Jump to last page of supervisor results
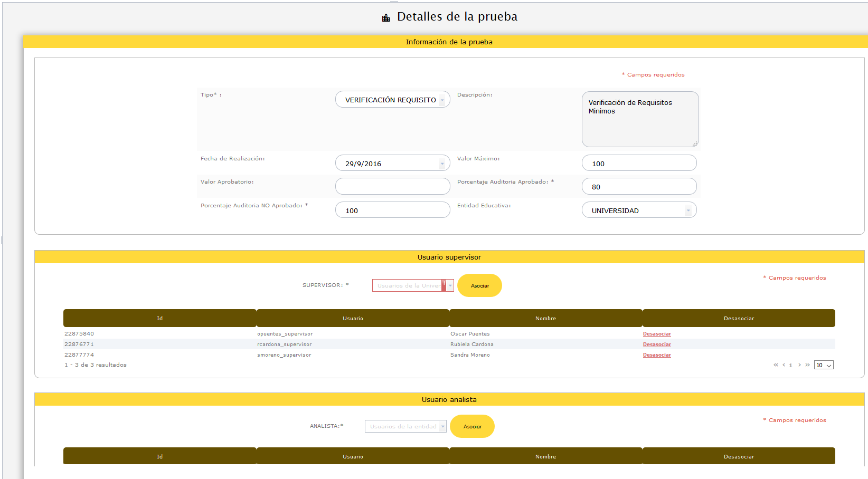Screen dimensions: 868x479 [807, 365]
